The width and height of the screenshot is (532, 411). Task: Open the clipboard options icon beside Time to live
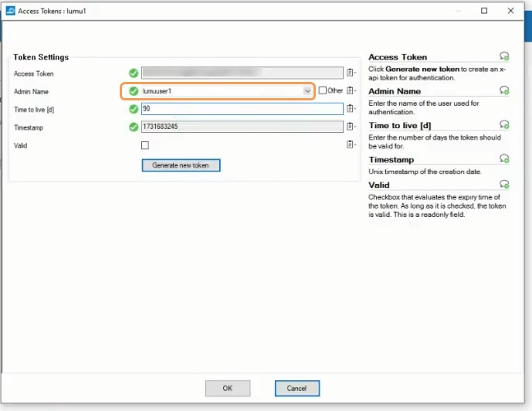350,109
